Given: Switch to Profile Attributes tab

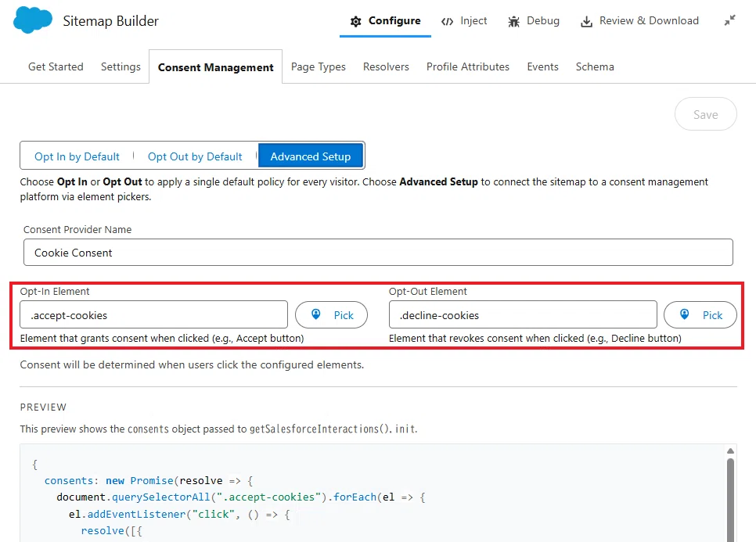Looking at the screenshot, I should [468, 66].
